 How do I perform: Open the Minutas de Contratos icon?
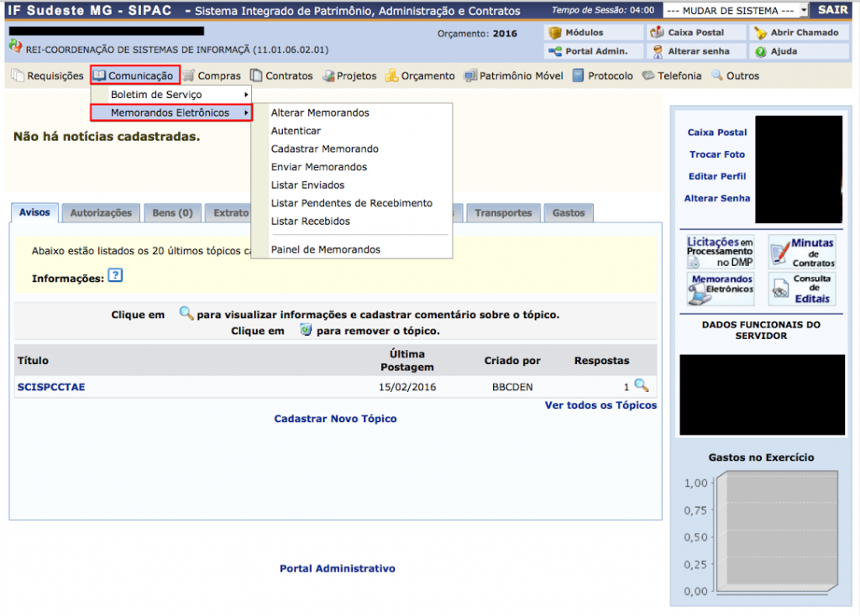(x=802, y=252)
